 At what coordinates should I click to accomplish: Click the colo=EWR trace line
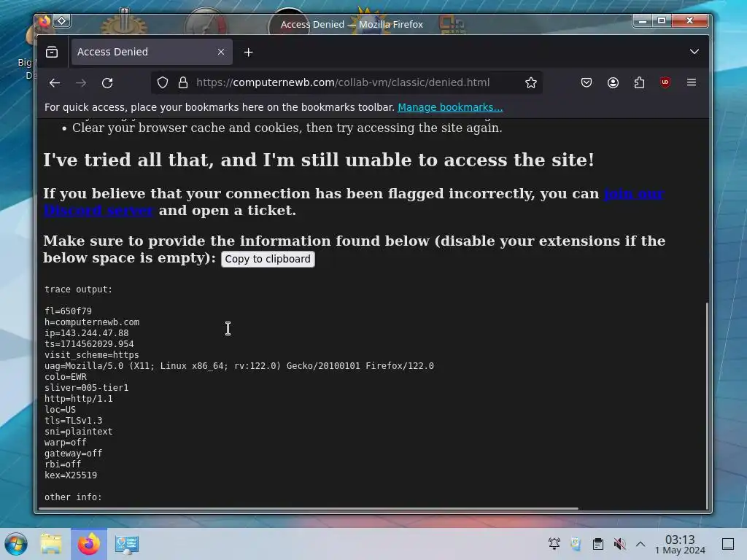[x=66, y=377]
